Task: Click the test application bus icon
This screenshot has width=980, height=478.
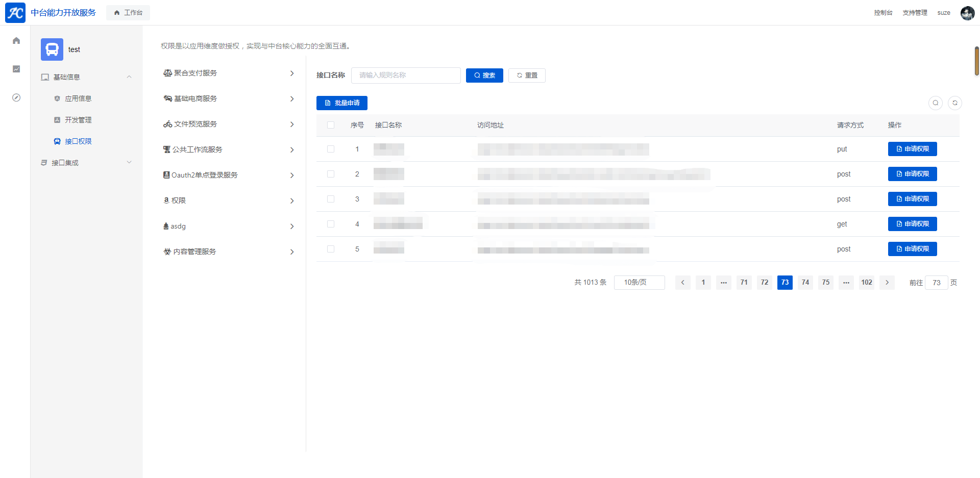Action: tap(52, 49)
